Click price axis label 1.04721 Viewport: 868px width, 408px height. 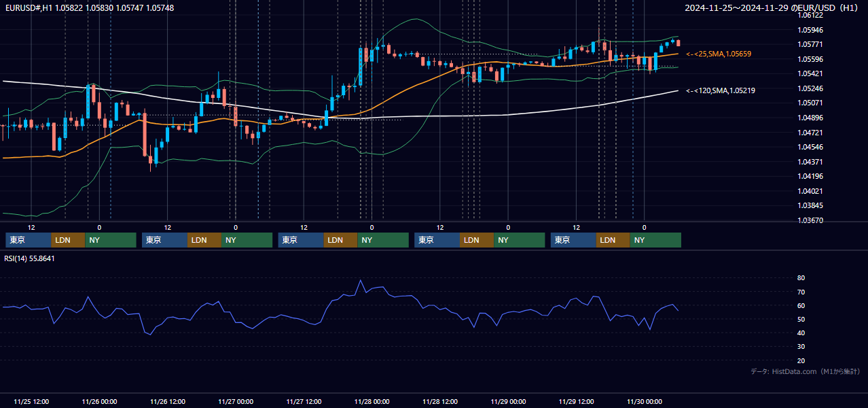click(811, 133)
